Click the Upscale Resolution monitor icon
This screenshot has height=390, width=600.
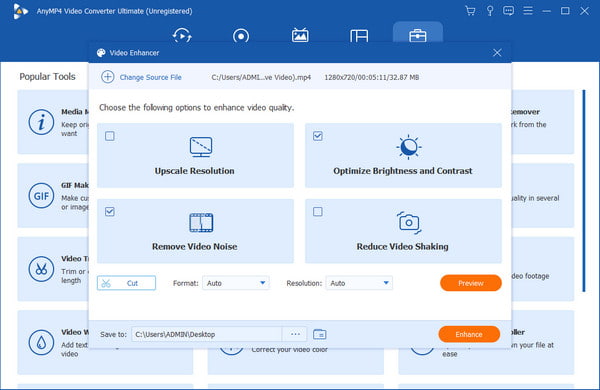click(x=201, y=147)
